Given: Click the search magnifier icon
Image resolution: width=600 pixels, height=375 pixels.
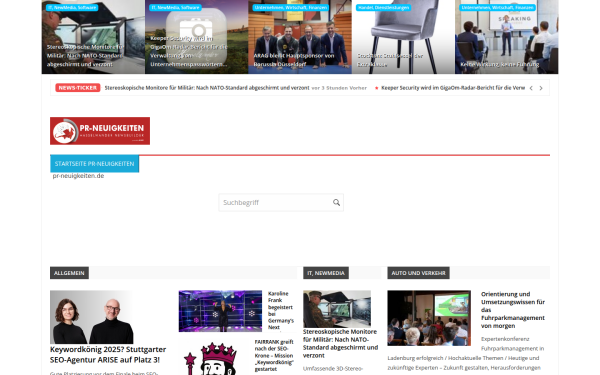Looking at the screenshot, I should [x=336, y=202].
